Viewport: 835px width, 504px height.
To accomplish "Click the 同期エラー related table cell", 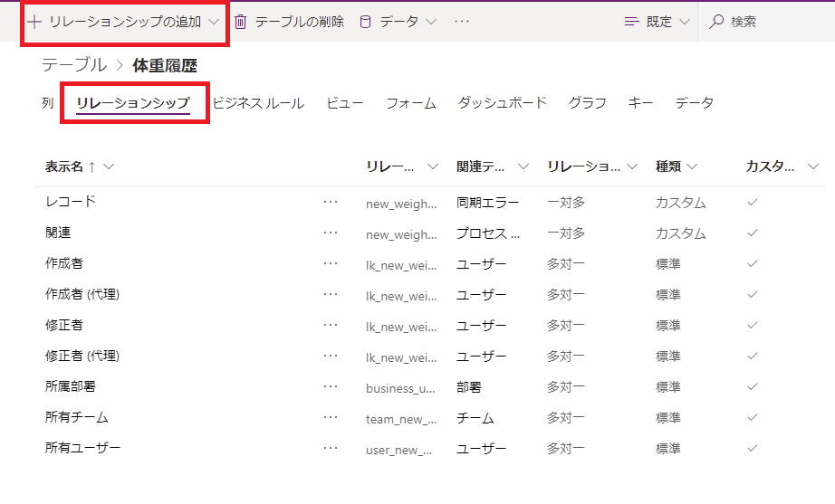I will tap(488, 203).
